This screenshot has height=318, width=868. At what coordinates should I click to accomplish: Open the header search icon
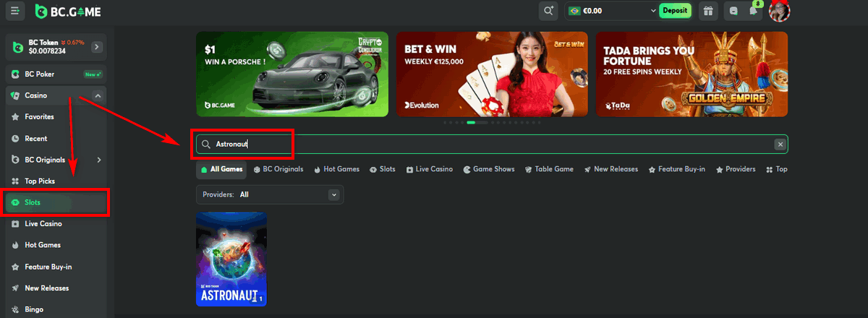pos(548,11)
